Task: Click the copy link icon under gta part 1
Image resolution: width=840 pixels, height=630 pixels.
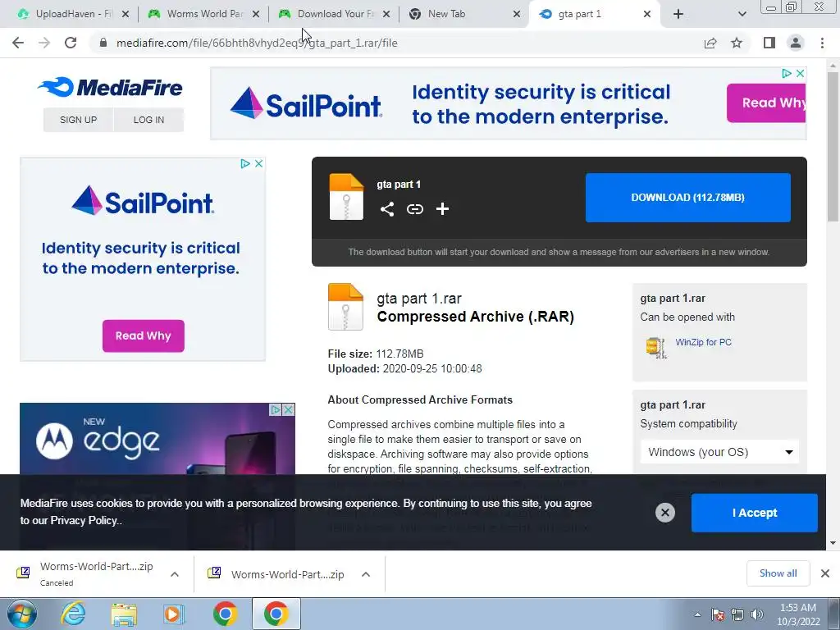Action: click(x=414, y=209)
